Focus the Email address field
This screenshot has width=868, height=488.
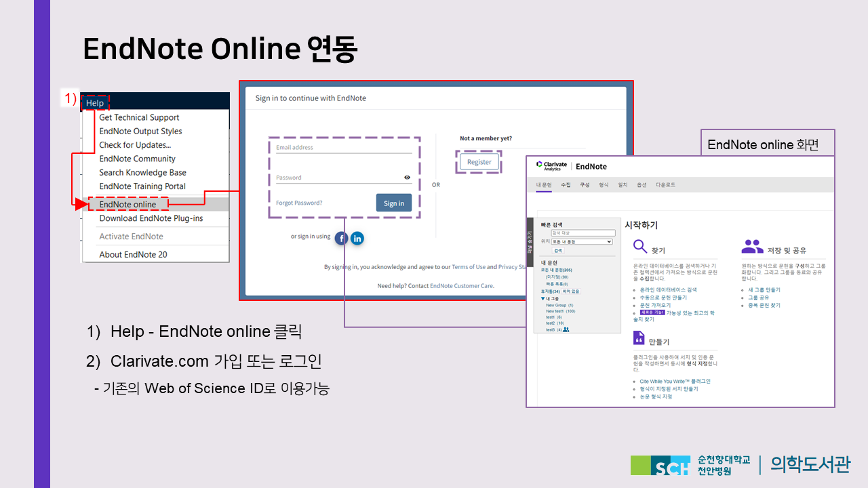point(344,147)
